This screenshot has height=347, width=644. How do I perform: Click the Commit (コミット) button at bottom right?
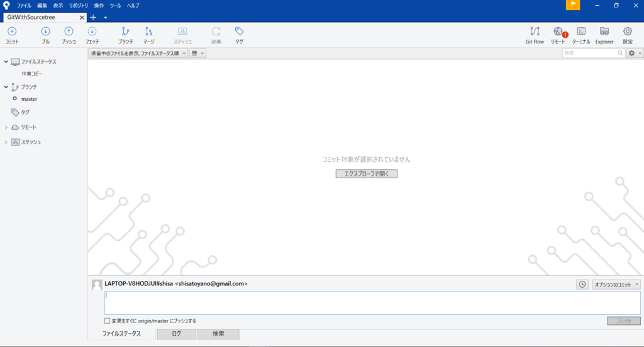click(x=623, y=321)
